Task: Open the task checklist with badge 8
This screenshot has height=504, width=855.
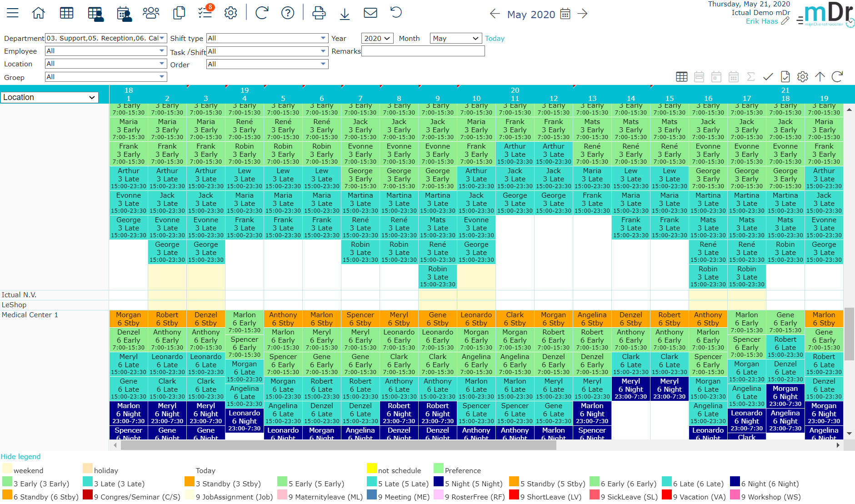Action: [x=205, y=12]
